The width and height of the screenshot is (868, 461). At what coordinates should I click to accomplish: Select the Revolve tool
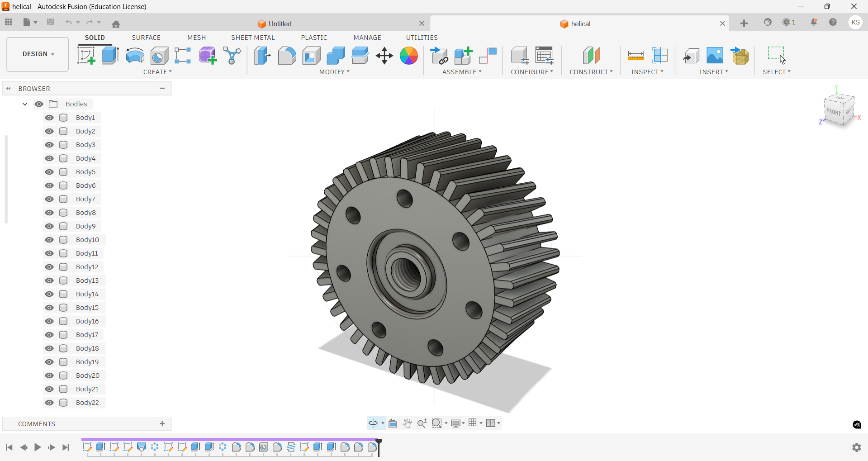click(135, 56)
